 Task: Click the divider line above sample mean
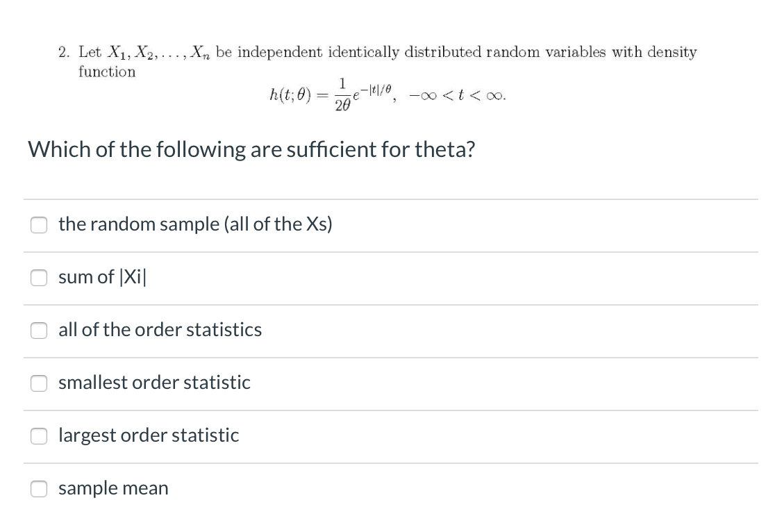390,463
